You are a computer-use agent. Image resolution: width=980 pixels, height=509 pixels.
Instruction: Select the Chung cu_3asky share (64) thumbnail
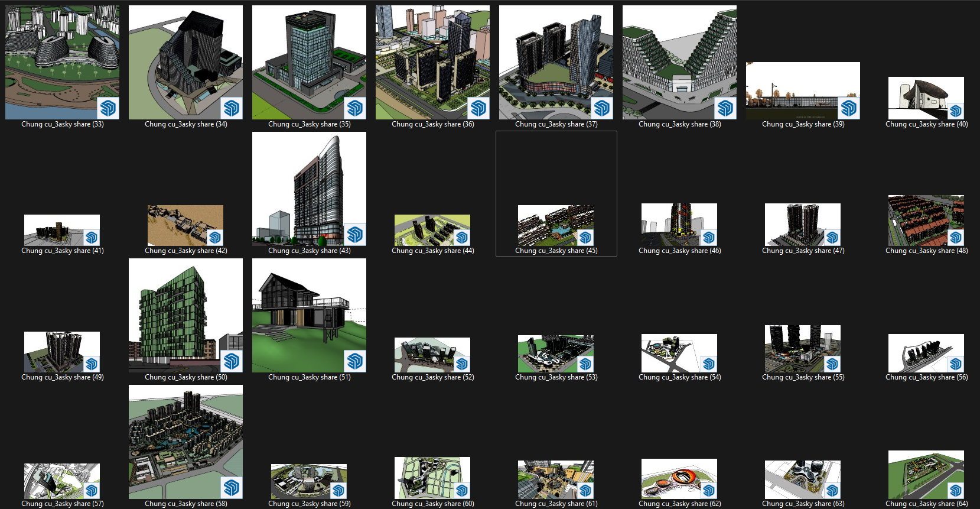(x=926, y=475)
